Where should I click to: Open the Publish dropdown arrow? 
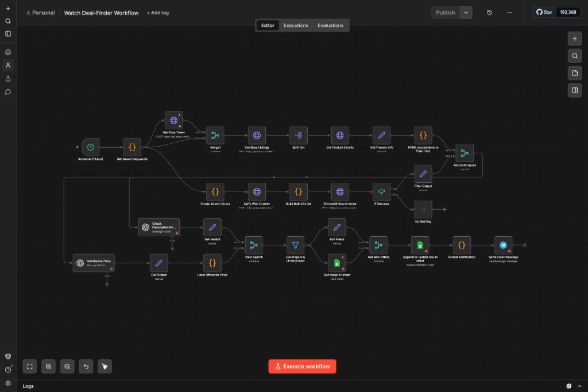(x=466, y=13)
